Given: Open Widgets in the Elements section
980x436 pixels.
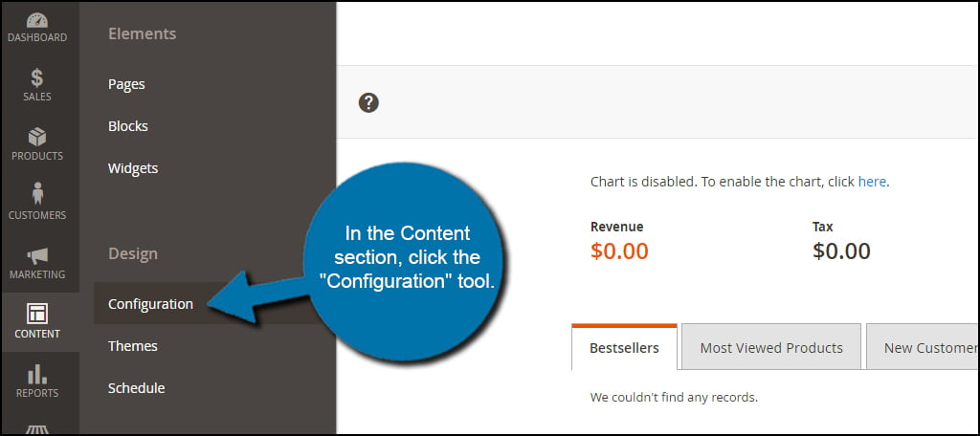Looking at the screenshot, I should coord(133,168).
